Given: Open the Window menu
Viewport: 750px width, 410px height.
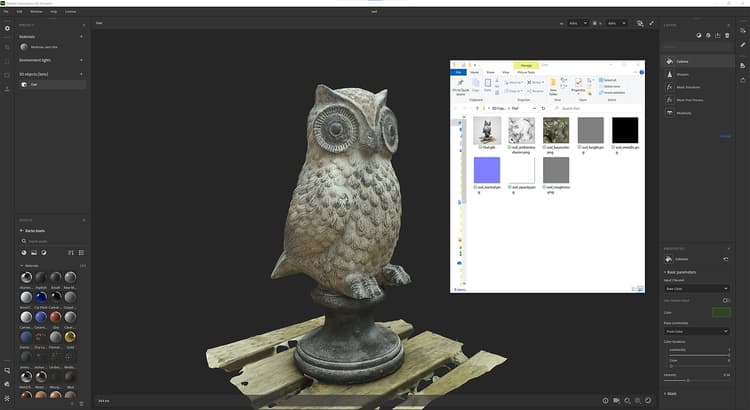Looking at the screenshot, I should coord(36,11).
